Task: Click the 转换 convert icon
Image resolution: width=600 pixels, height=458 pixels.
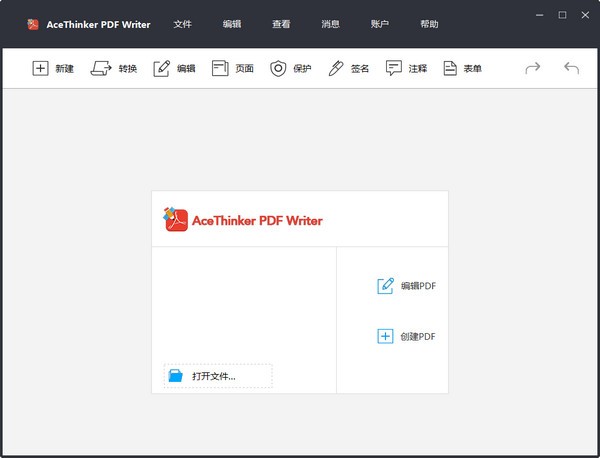Action: (101, 68)
